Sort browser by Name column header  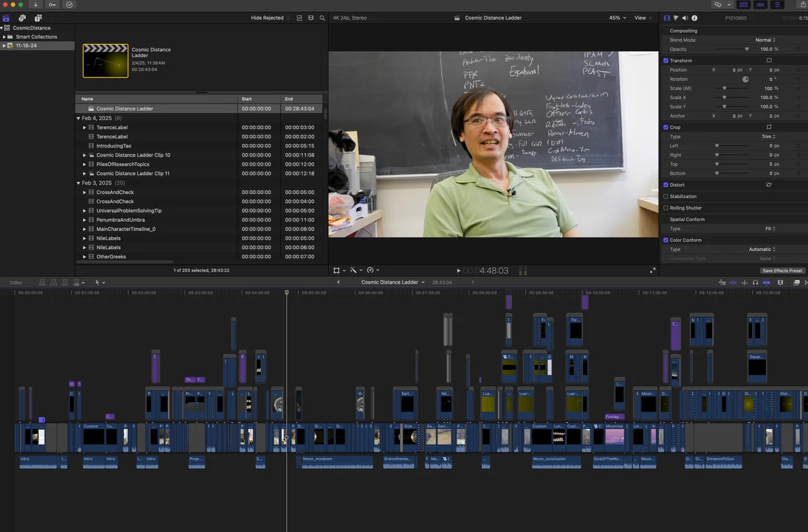tap(156, 99)
